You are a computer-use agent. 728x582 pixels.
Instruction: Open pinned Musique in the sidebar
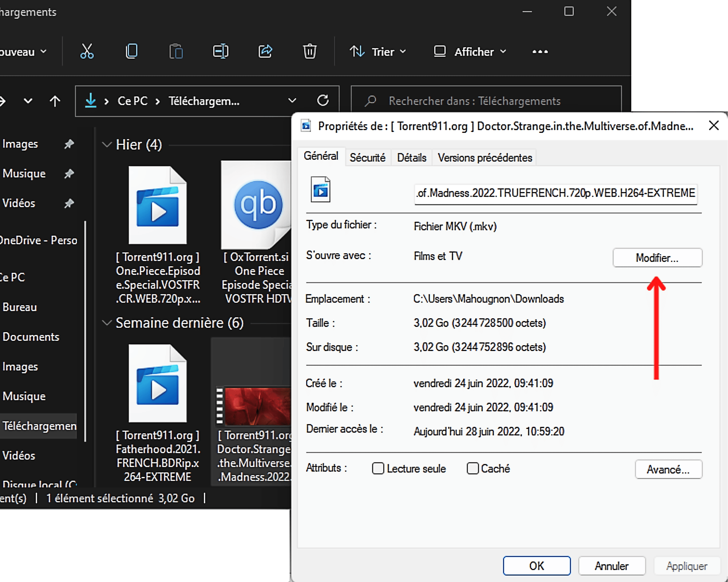coord(24,174)
